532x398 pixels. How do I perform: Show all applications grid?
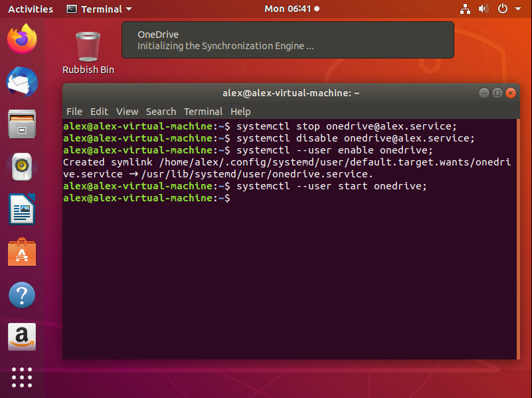tap(22, 377)
